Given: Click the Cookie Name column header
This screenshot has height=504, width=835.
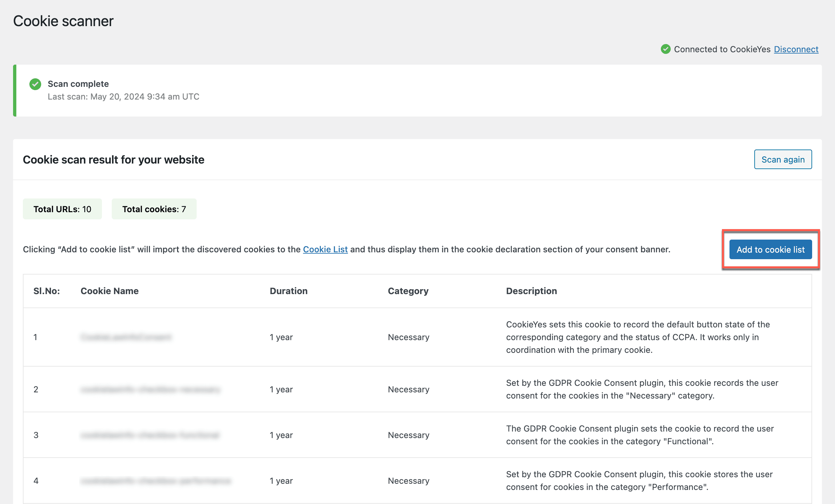Looking at the screenshot, I should pyautogui.click(x=109, y=291).
